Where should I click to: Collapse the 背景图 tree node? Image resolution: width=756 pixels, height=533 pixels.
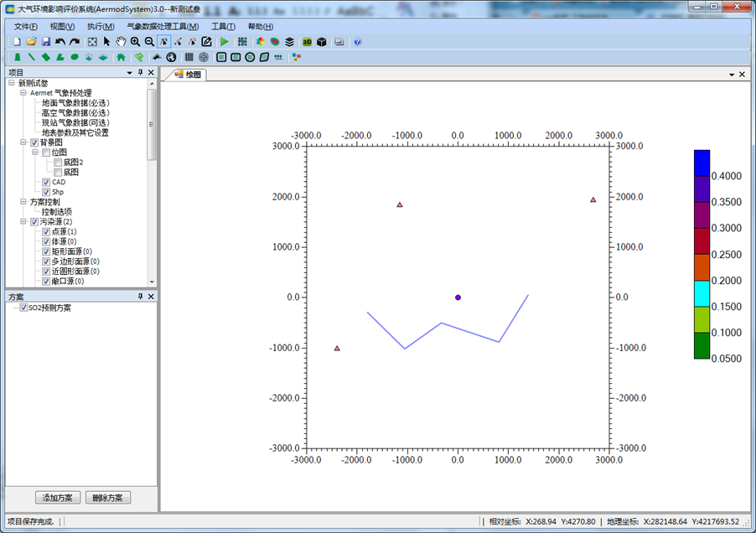tap(23, 142)
